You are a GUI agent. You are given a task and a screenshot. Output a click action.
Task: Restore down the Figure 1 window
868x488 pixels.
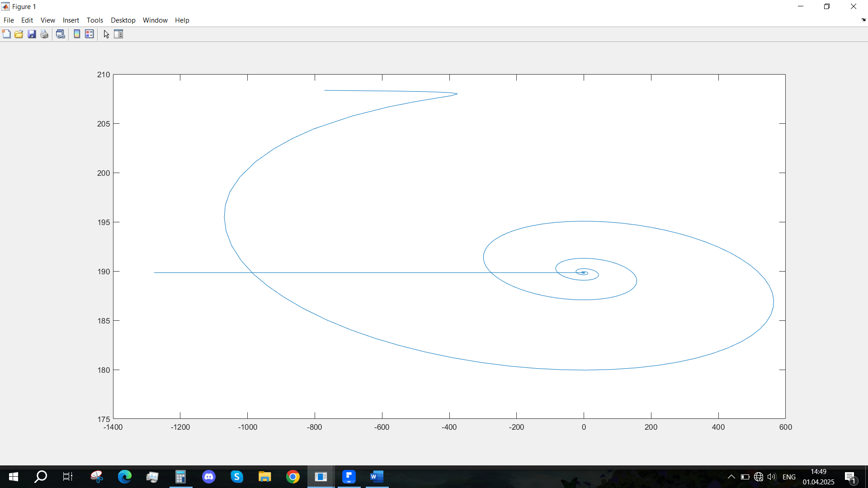[827, 6]
